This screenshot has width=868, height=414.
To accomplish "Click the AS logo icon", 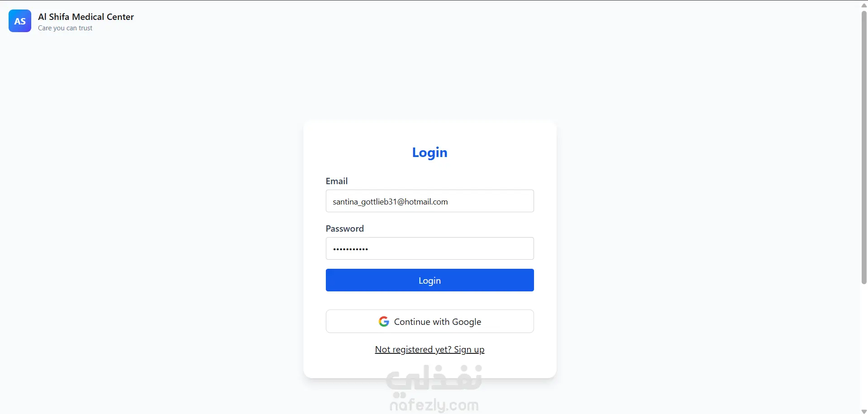I will (x=20, y=21).
